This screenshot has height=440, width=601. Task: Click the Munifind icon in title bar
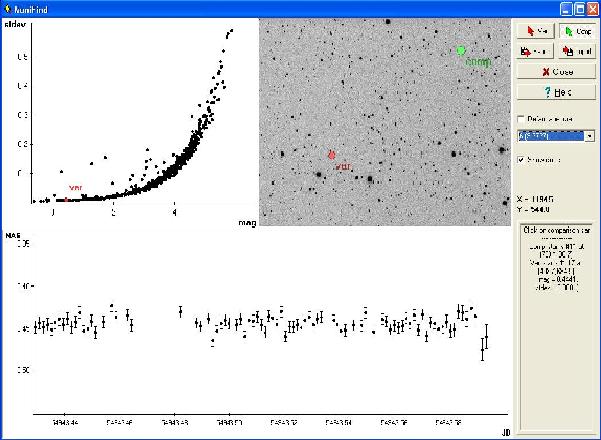[9, 8]
